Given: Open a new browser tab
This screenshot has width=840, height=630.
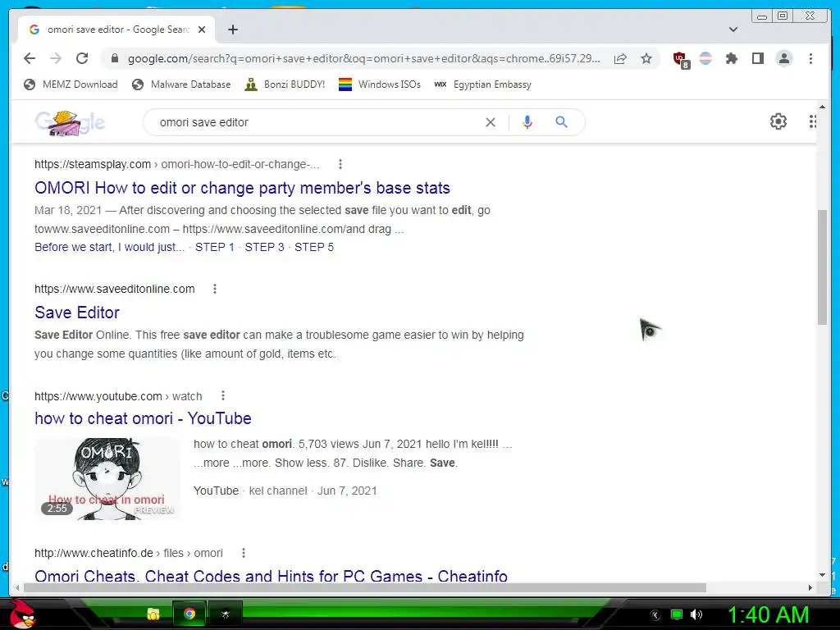Looking at the screenshot, I should click(232, 30).
